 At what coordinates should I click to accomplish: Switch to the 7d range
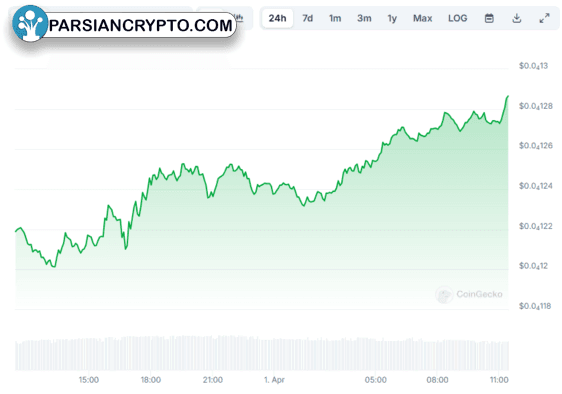[x=308, y=18]
